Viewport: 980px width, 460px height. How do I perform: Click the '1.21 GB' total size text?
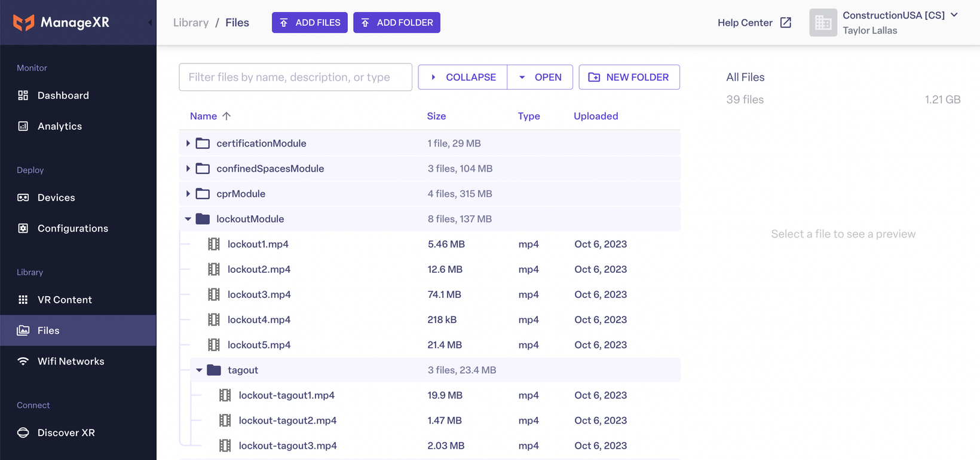pyautogui.click(x=942, y=99)
